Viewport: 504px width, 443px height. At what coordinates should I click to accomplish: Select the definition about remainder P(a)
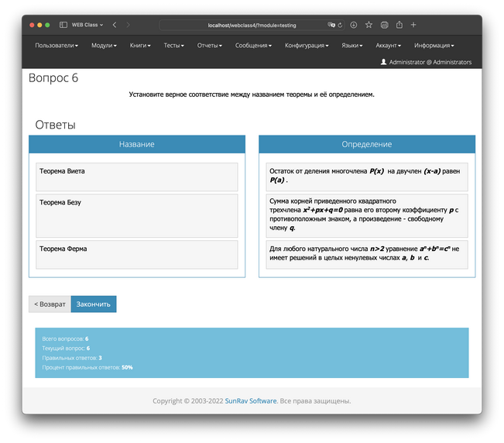coord(367,177)
